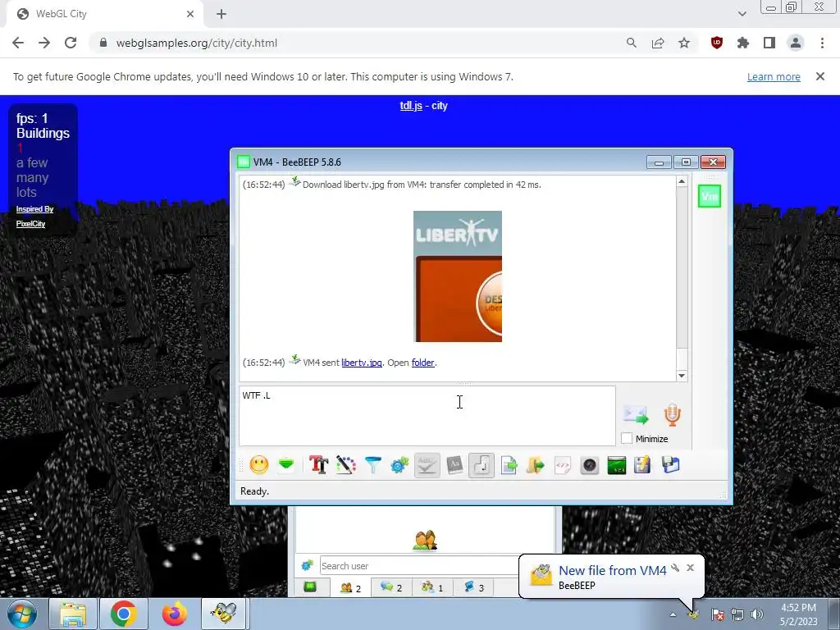Bookmark this page with the star
Viewport: 840px width, 630px height.
[684, 43]
